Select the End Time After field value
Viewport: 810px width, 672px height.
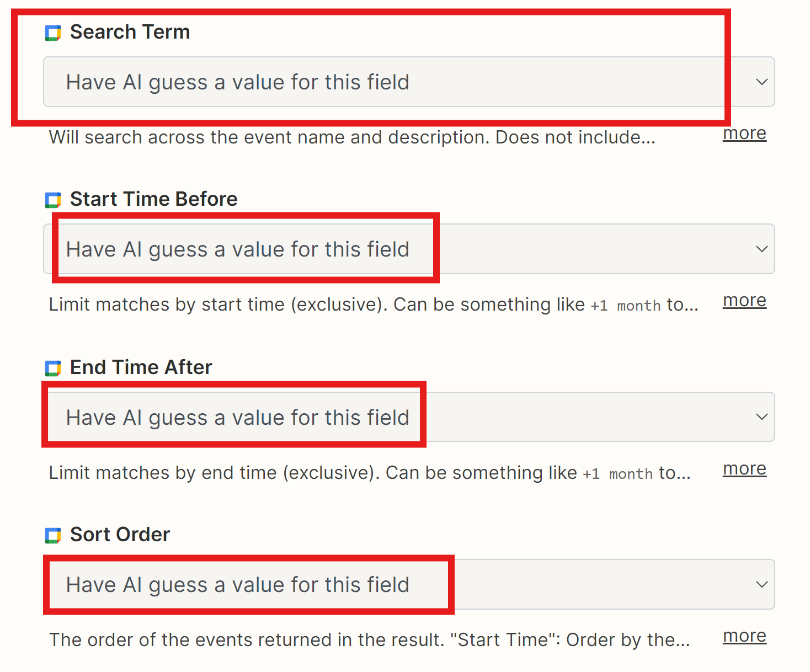(409, 417)
